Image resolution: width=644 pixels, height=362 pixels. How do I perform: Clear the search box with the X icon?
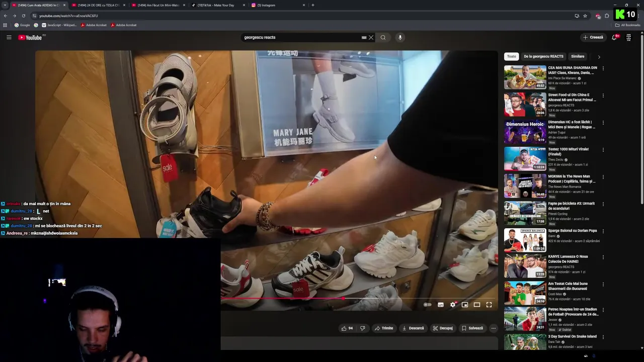(371, 37)
